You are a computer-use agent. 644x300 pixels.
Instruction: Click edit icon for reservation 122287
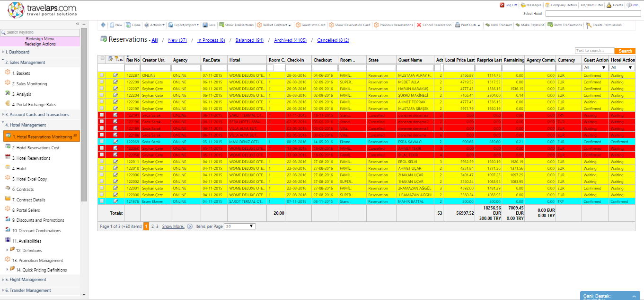pos(115,75)
